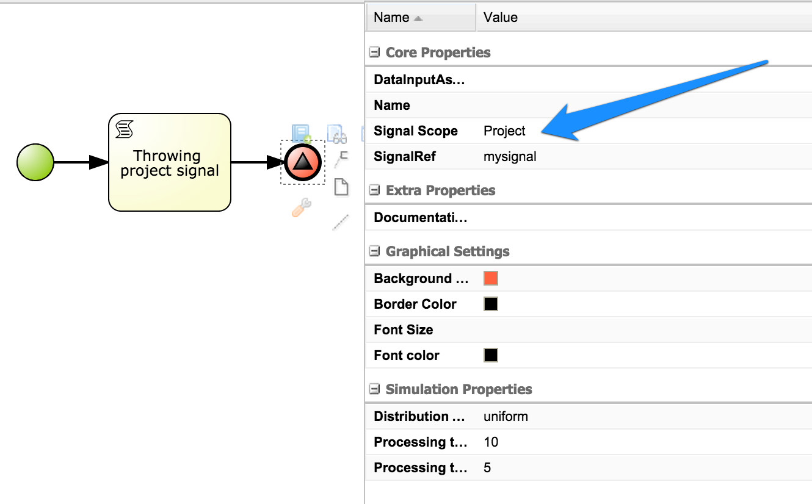This screenshot has width=812, height=504.
Task: Click the black Border Color swatch
Action: [491, 304]
